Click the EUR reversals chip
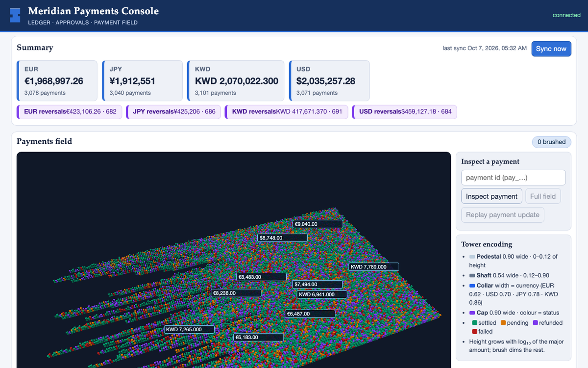 click(x=69, y=112)
